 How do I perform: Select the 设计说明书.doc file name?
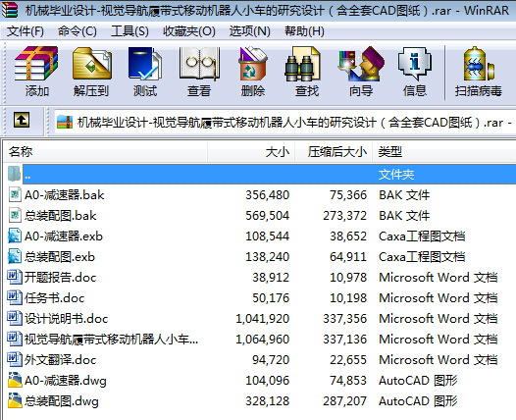click(x=66, y=319)
